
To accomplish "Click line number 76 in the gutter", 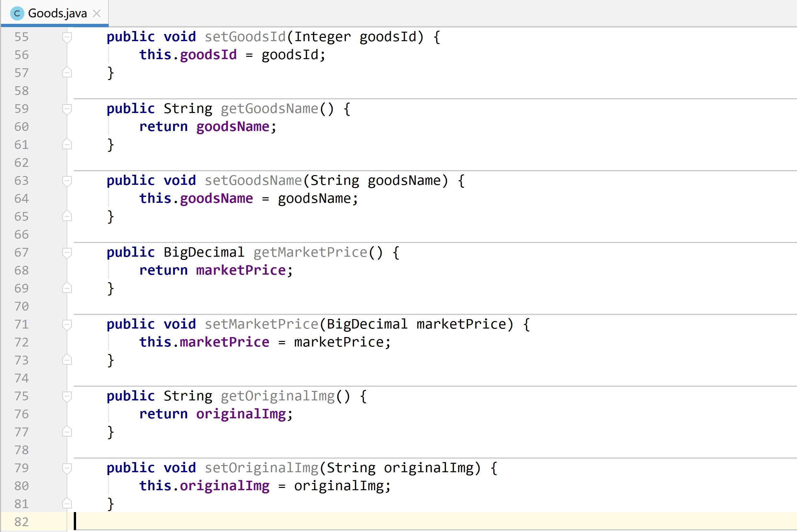I will coord(21,414).
